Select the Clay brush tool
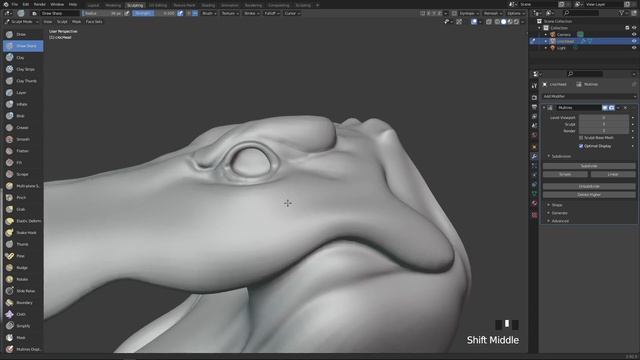The image size is (640, 360). [x=23, y=58]
